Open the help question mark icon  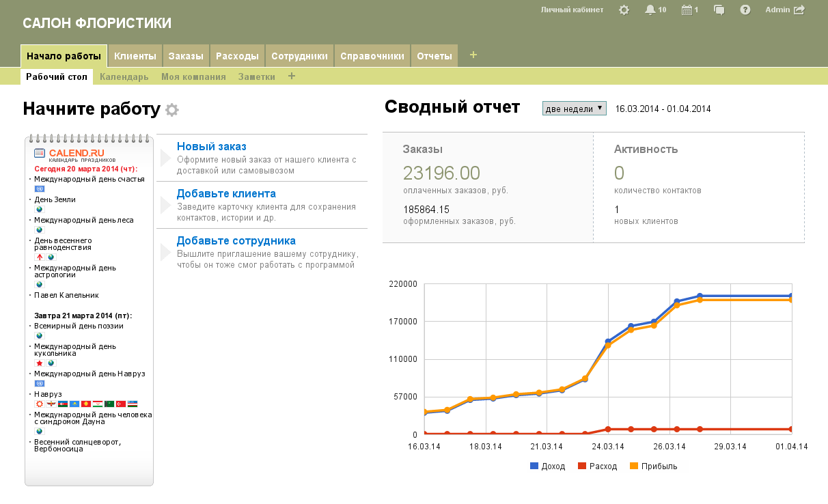click(745, 10)
